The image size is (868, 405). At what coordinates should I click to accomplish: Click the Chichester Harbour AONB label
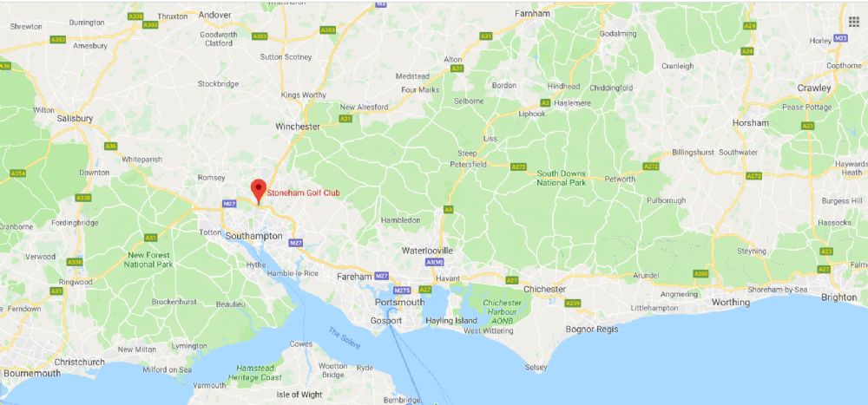coord(502,311)
